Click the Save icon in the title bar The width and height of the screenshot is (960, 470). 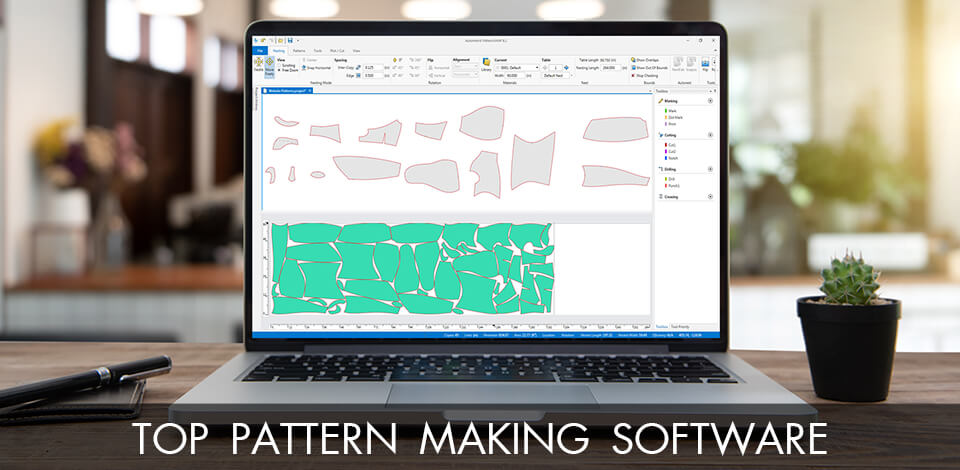click(x=290, y=40)
